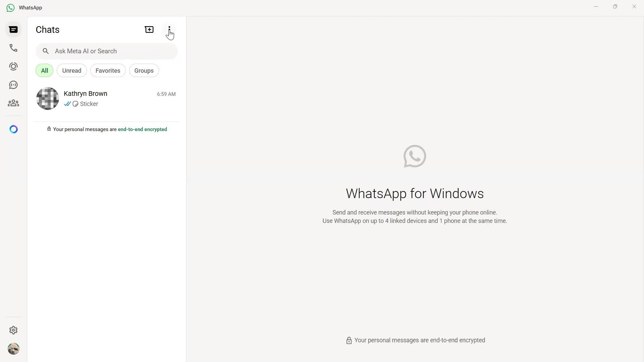644x362 pixels.
Task: Open the end-to-end encrypted link
Action: click(142, 129)
